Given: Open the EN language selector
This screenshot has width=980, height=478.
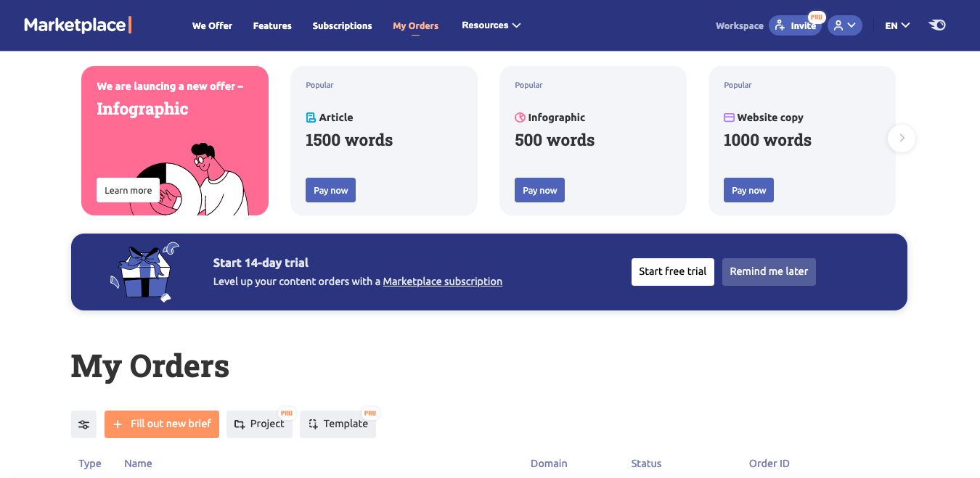Looking at the screenshot, I should [x=897, y=25].
